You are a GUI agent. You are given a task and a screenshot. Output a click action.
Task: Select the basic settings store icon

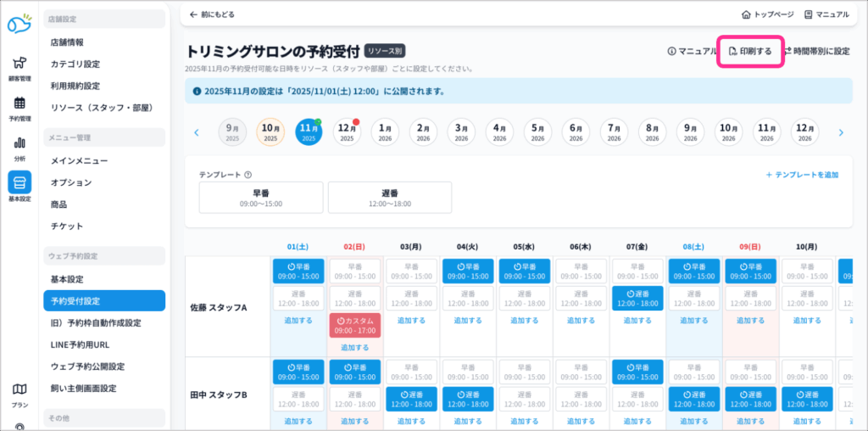coord(19,183)
